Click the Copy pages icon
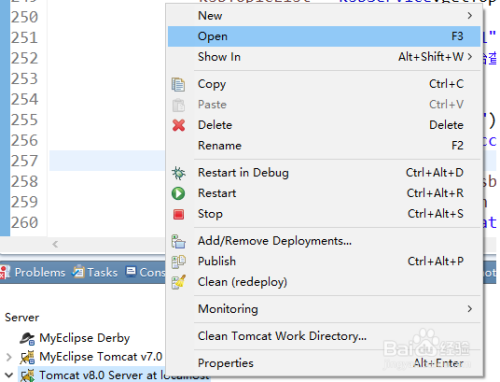500x382 pixels. pos(178,84)
